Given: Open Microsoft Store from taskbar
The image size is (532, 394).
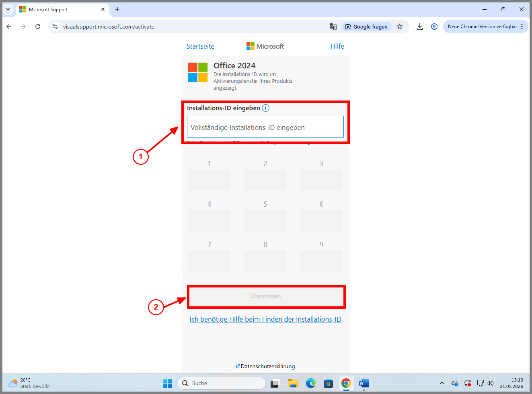Looking at the screenshot, I should pyautogui.click(x=329, y=383).
